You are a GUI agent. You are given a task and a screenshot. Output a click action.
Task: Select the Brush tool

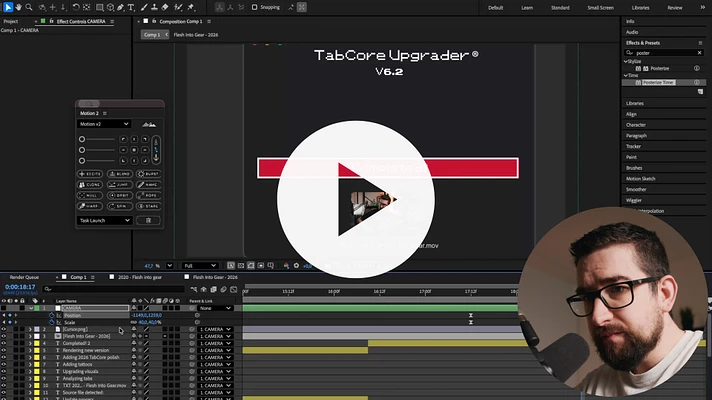(144, 7)
